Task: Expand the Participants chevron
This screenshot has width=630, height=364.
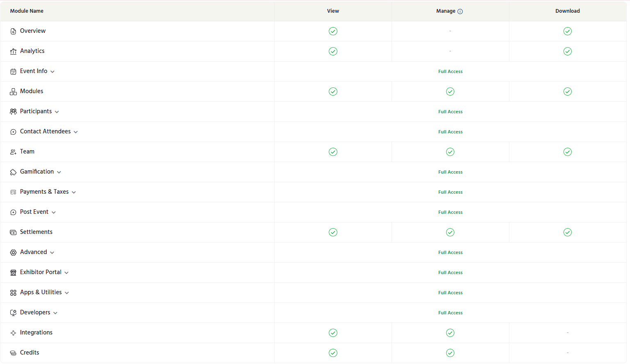Action: click(57, 112)
